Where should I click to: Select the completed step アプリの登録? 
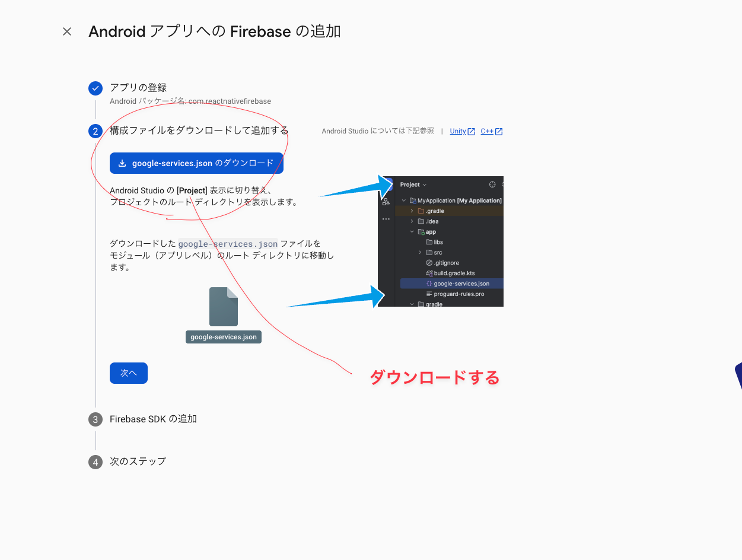click(x=138, y=88)
